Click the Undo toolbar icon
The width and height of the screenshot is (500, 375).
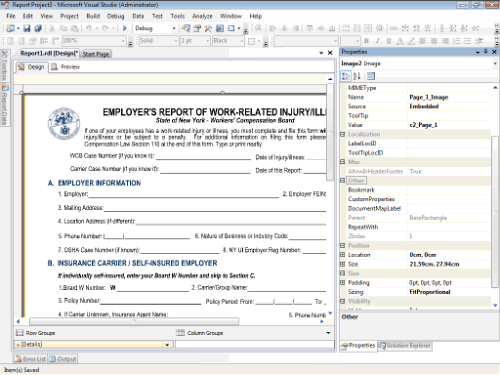(x=88, y=28)
